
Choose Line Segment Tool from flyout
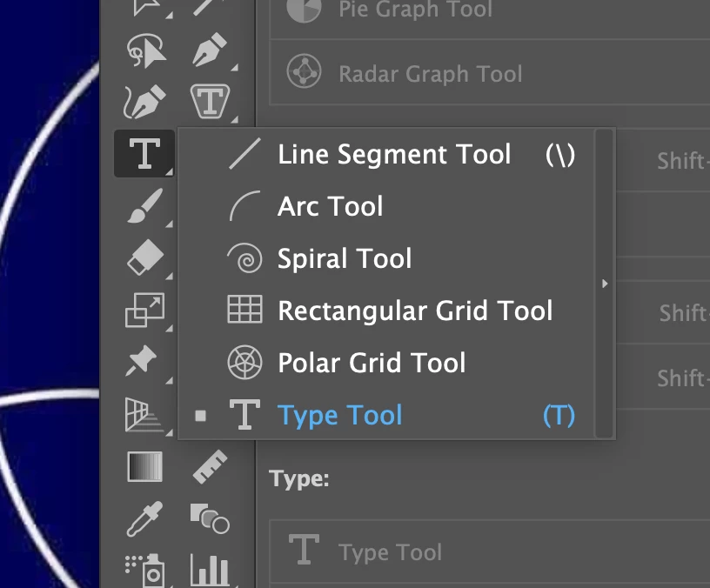pos(387,154)
